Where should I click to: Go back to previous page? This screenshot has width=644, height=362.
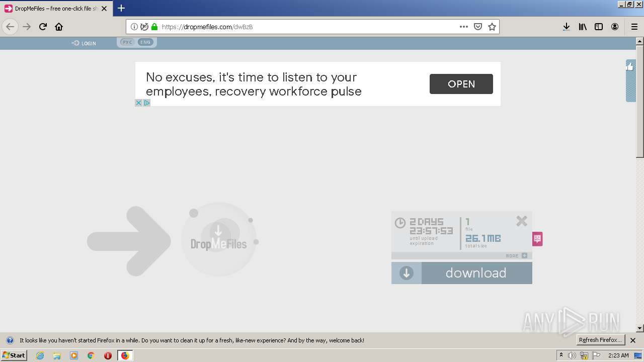10,27
